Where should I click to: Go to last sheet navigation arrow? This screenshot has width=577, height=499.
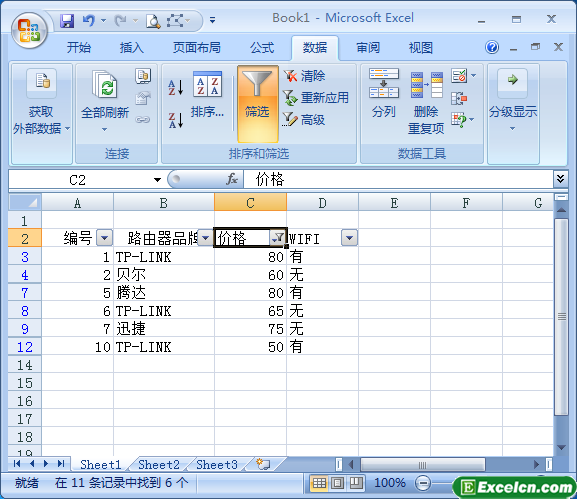tap(61, 464)
